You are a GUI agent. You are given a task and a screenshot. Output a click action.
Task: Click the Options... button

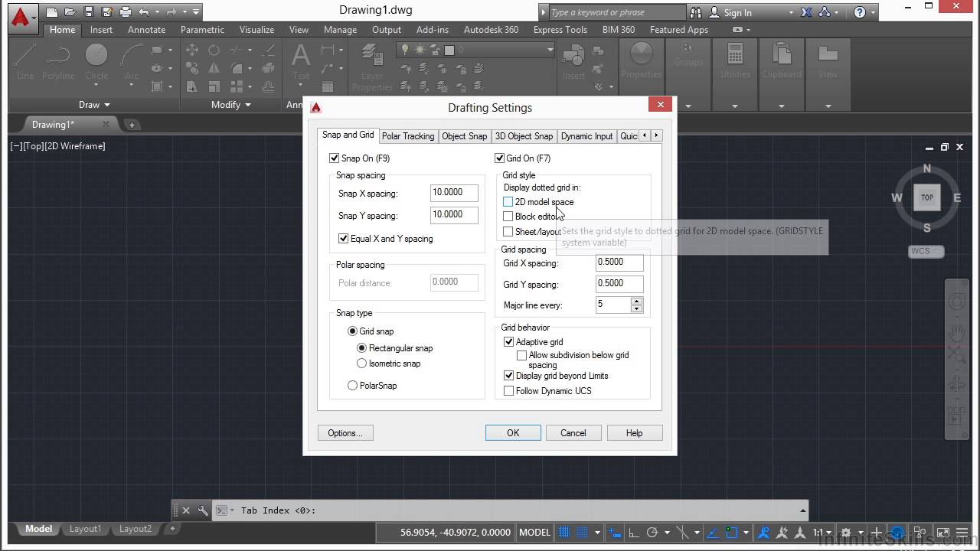(x=345, y=433)
